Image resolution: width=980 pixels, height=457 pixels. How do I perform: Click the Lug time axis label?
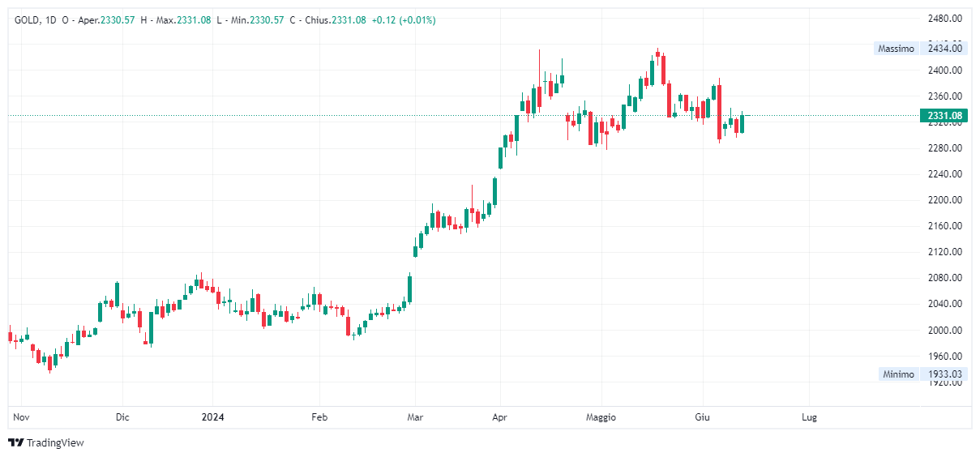pos(809,418)
